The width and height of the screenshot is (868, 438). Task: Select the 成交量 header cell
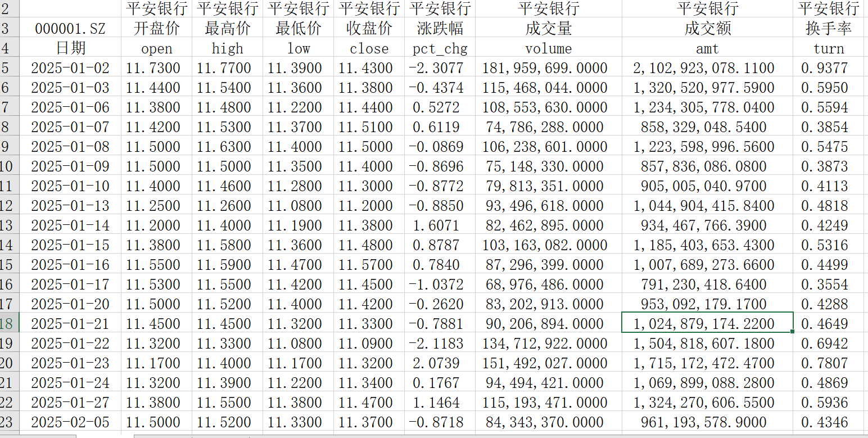pyautogui.click(x=548, y=28)
